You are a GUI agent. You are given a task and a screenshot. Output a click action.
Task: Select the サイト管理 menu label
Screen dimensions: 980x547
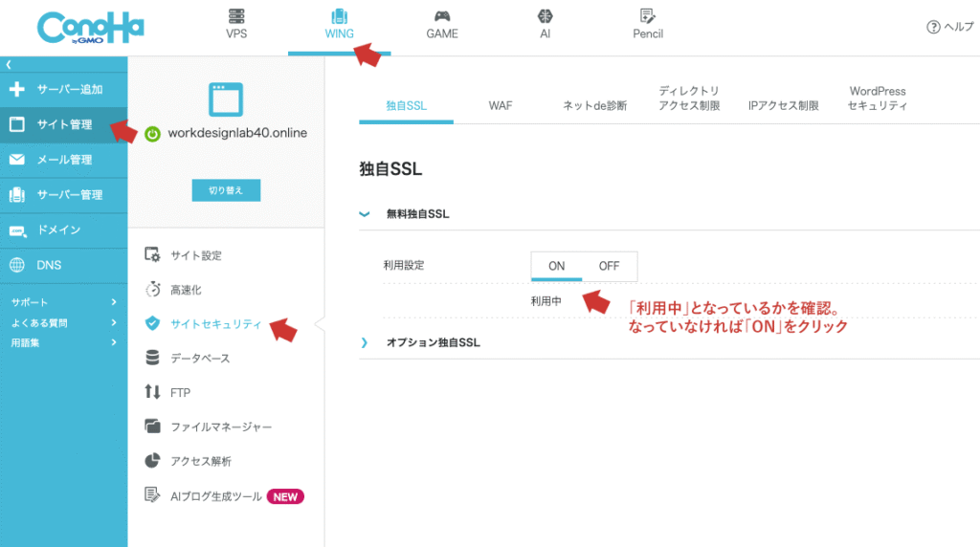tap(64, 124)
